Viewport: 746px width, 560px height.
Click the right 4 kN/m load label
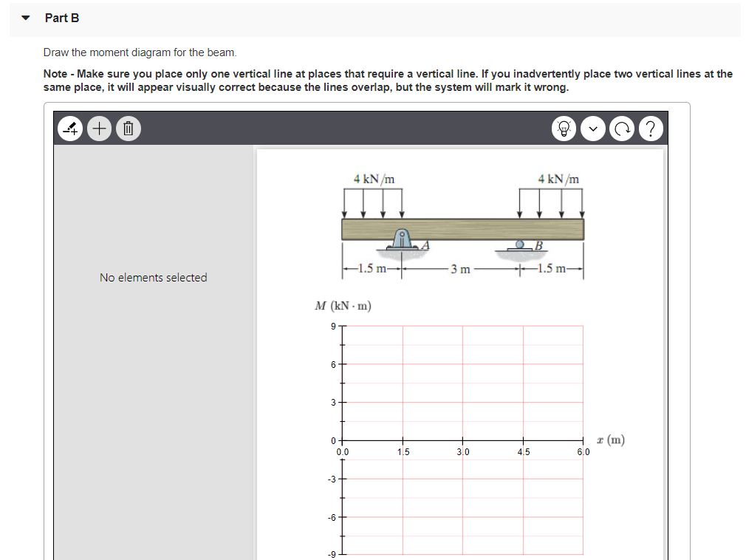[558, 180]
